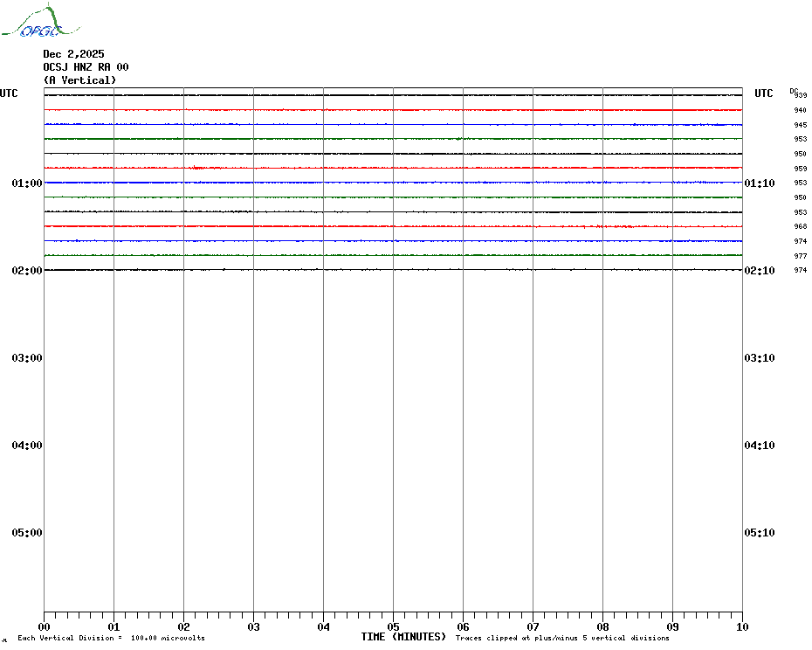
Task: Select the 02:00 left time label
Action: [x=27, y=270]
